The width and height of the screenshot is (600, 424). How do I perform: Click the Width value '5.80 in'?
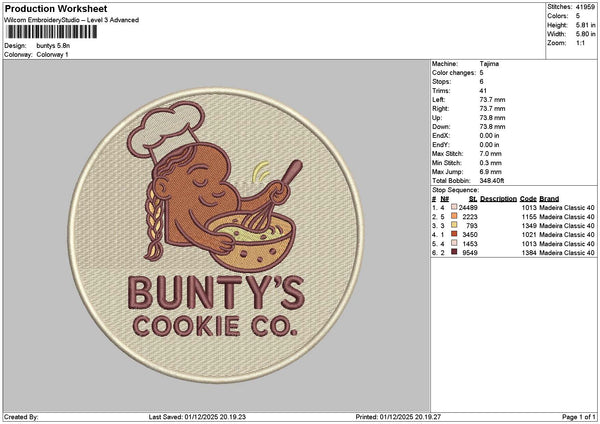pos(585,34)
